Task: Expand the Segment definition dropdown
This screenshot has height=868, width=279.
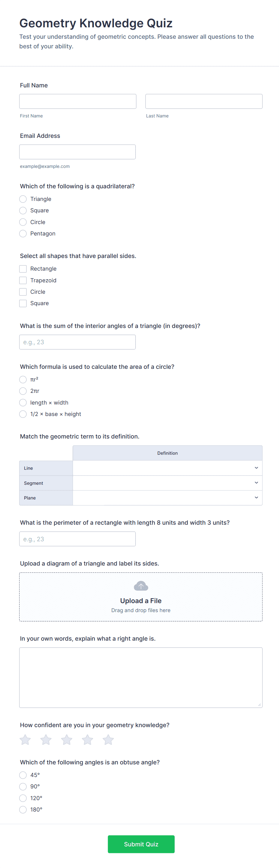Action: click(x=167, y=483)
